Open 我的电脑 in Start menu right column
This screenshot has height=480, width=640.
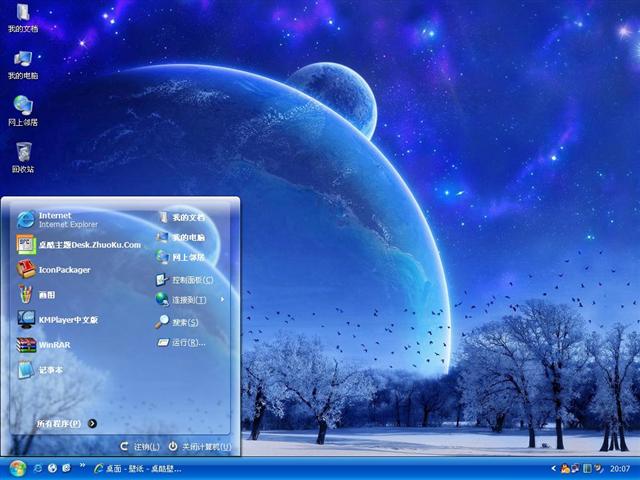pyautogui.click(x=181, y=237)
